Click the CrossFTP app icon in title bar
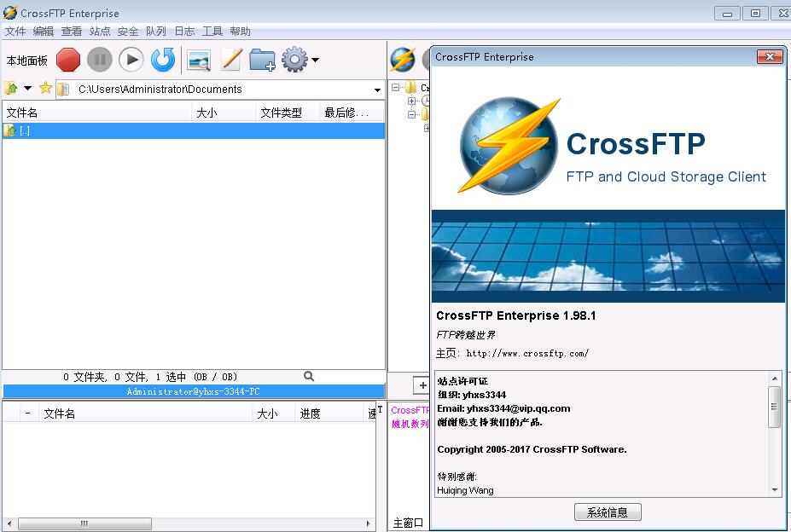Screen dimensions: 791x532 click(x=9, y=13)
